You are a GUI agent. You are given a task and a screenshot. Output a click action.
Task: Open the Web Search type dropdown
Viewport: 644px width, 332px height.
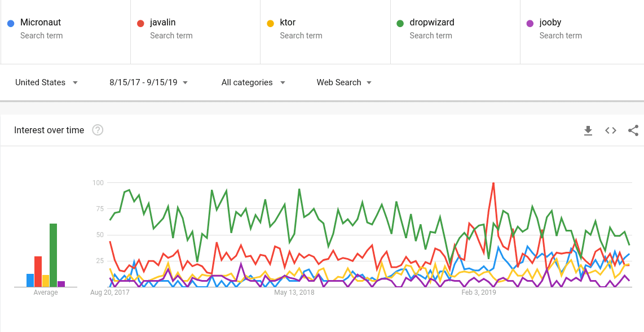point(344,82)
